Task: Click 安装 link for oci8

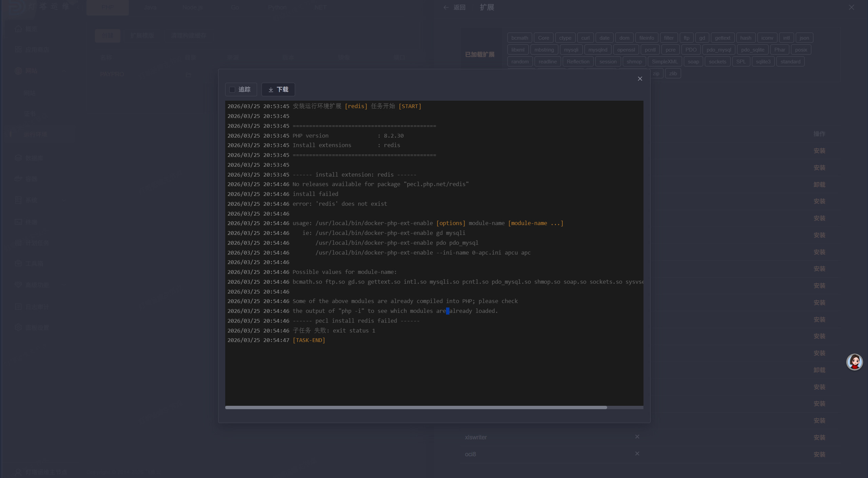Action: (x=819, y=454)
